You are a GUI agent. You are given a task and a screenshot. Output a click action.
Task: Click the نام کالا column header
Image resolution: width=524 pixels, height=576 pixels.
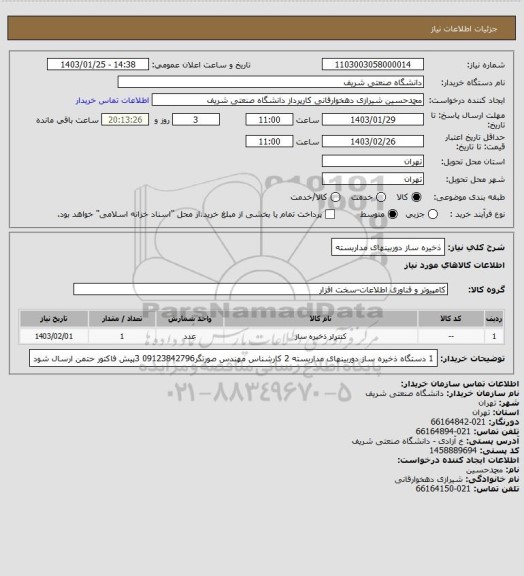click(x=321, y=318)
